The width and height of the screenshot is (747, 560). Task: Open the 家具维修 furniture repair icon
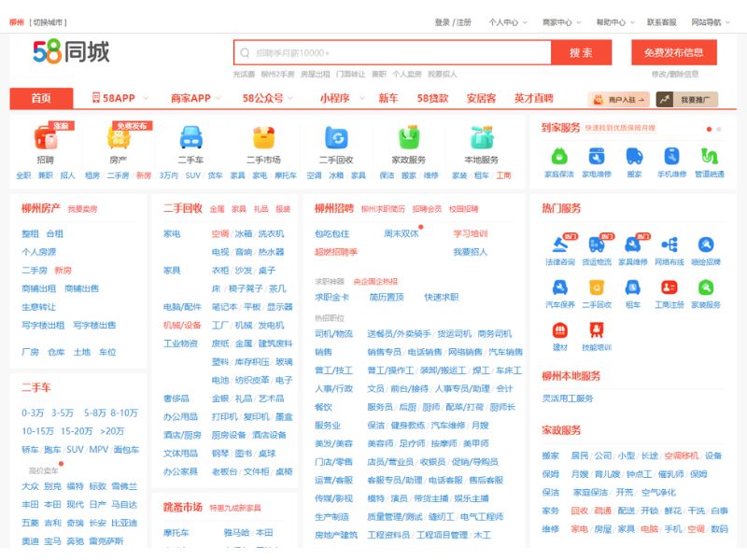pos(633,245)
